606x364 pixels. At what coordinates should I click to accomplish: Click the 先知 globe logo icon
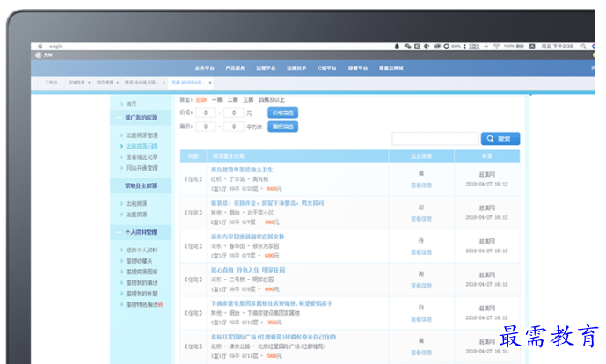[39, 55]
